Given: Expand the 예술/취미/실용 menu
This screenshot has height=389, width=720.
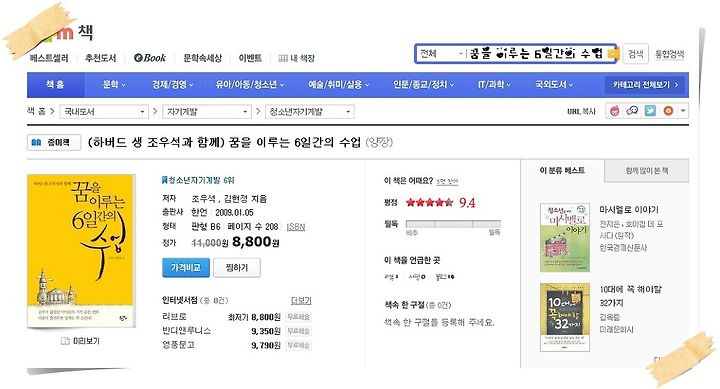Looking at the screenshot, I should 338,85.
